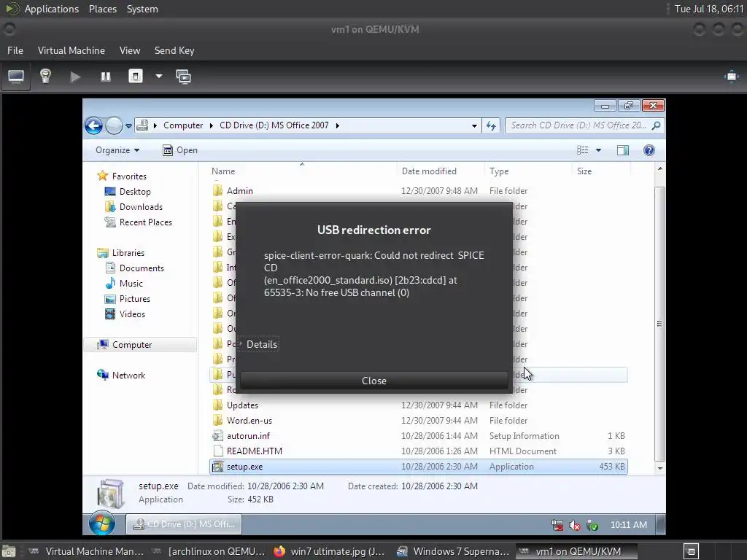Click CD Drive (D:) MS Office 2007 breadcrumb

tap(274, 125)
